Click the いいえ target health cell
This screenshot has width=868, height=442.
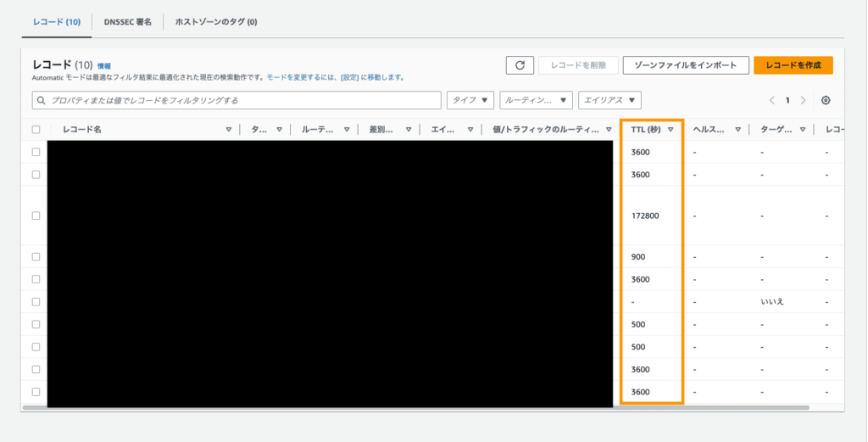tap(771, 302)
